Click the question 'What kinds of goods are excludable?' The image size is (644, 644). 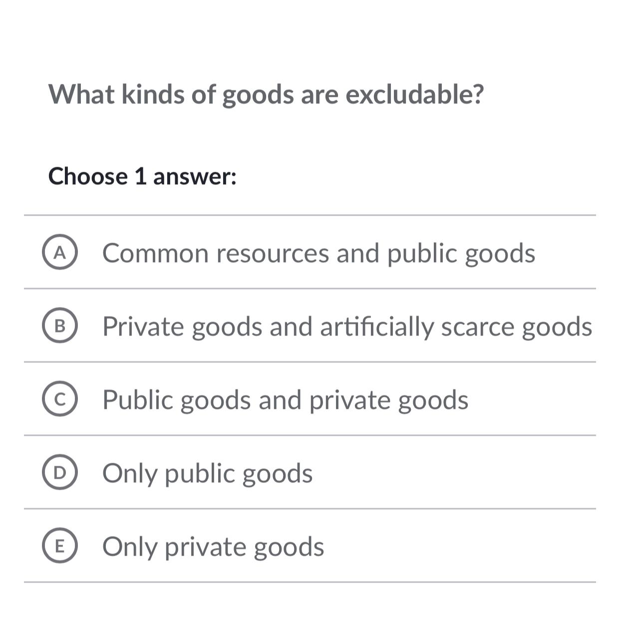coord(267,94)
